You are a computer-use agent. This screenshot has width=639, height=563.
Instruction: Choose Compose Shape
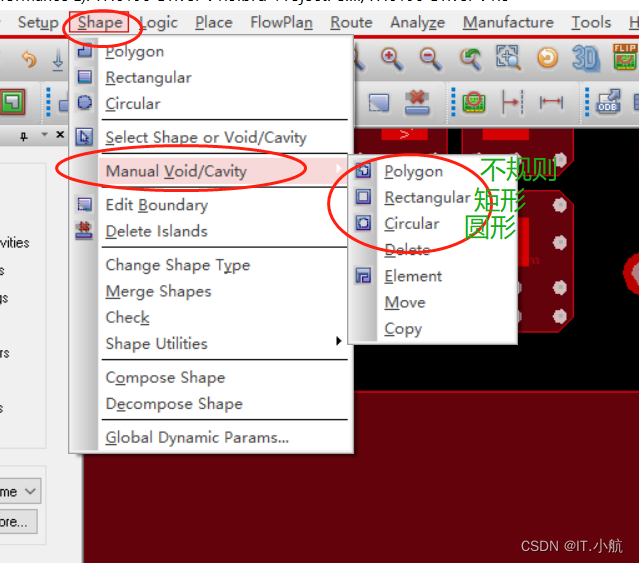coord(211,378)
